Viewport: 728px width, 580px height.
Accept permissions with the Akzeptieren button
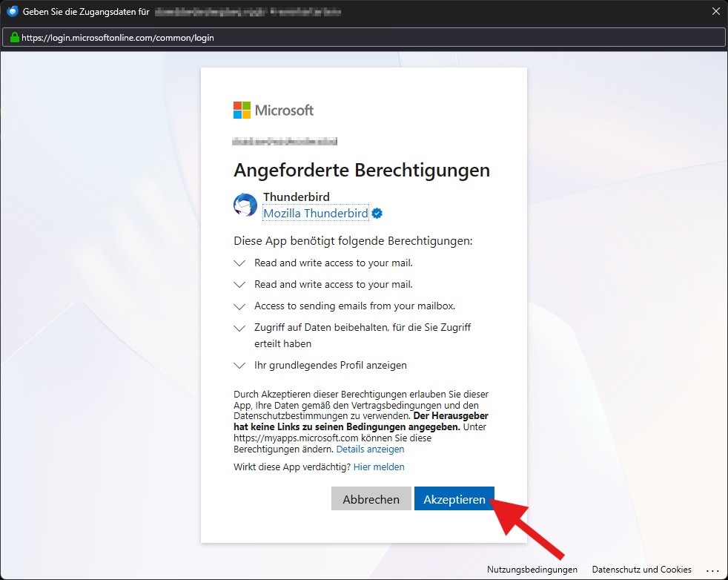tap(454, 500)
